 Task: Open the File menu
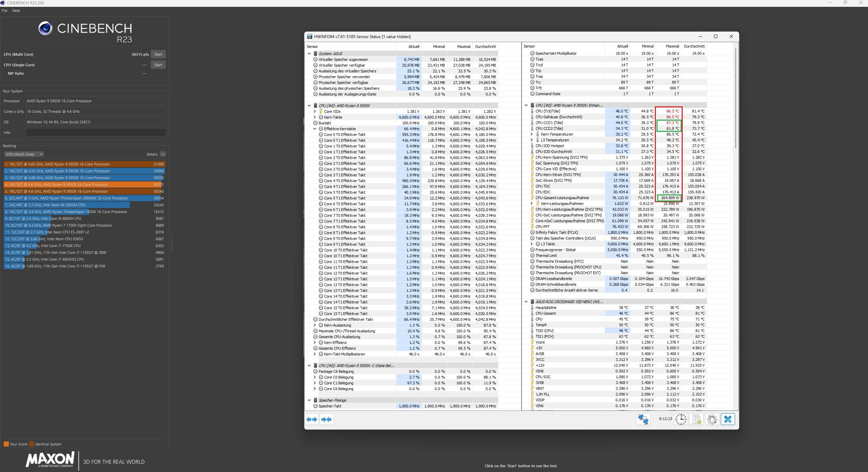(4, 11)
